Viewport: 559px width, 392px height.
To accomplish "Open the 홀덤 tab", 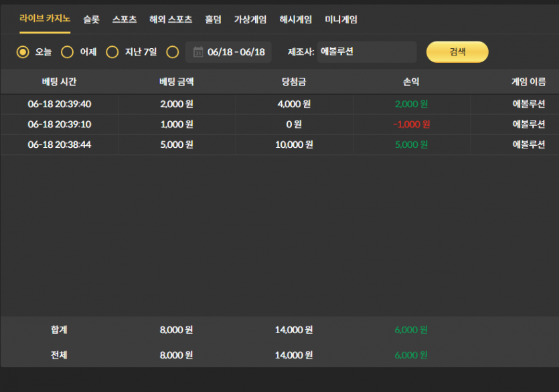I will coord(213,19).
